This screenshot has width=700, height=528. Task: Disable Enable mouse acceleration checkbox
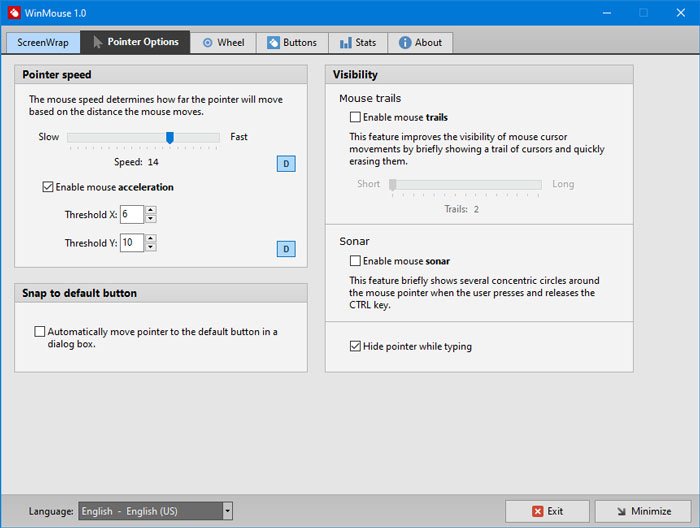tap(48, 187)
